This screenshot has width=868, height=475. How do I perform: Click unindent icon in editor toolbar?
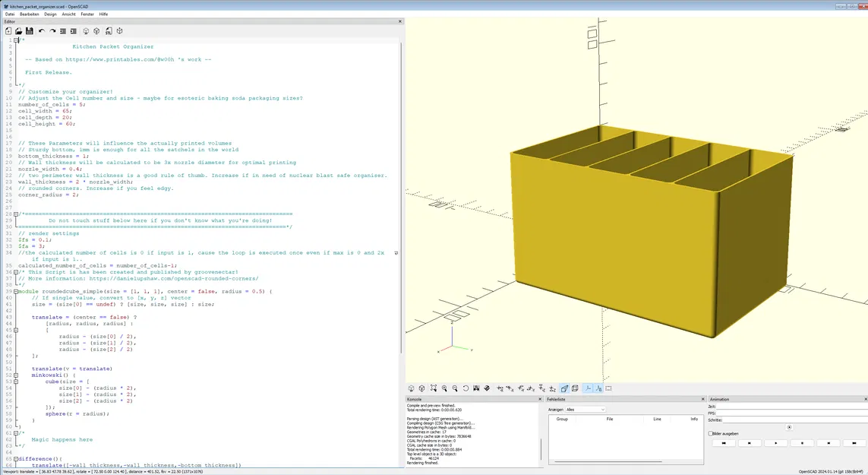[63, 31]
